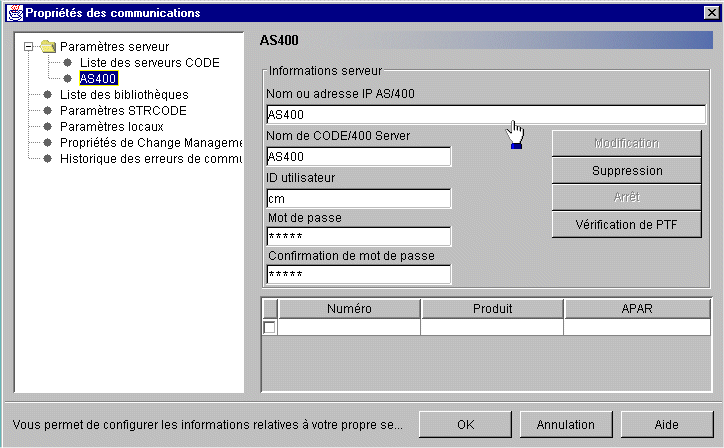Viewport: 724px width, 448px height.
Task: Click the Nom ou adresse IP AS/400 field
Action: click(x=485, y=114)
